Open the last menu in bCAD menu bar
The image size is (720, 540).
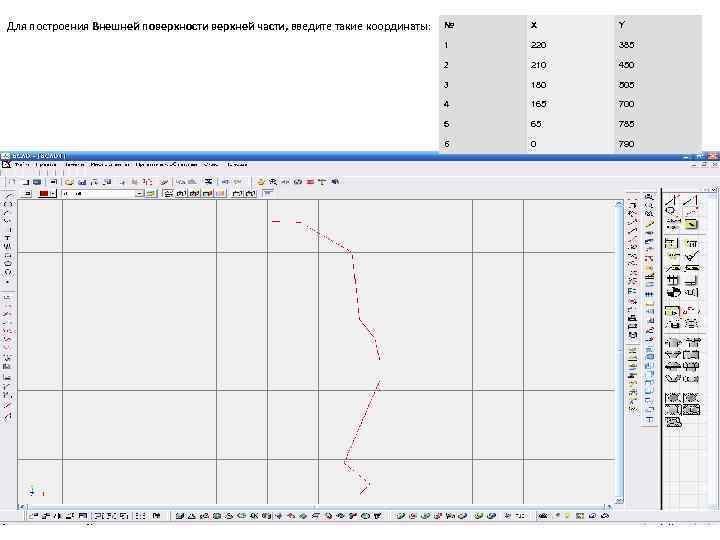237,164
